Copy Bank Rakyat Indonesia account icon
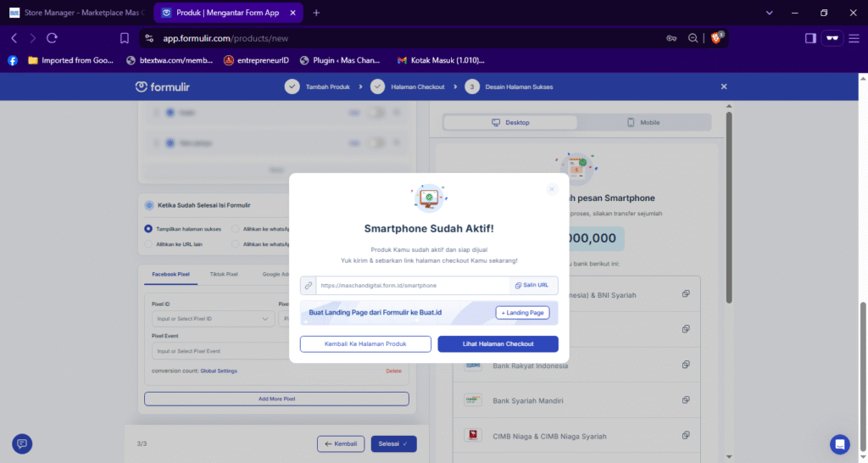This screenshot has height=463, width=868. (685, 365)
